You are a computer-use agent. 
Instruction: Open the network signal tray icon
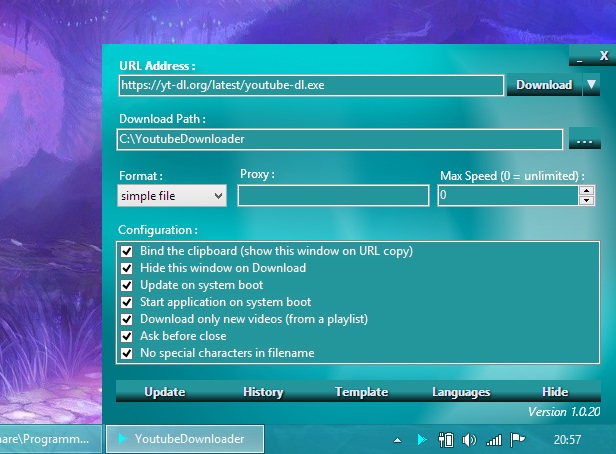494,440
